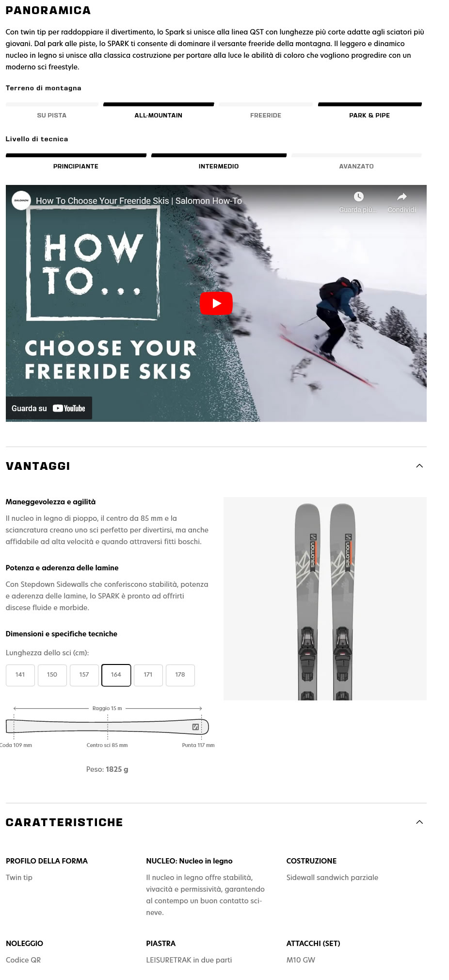Screen dimensions: 449x980
Task: Collapse the Caratteristiche section chevron
Action: pyautogui.click(x=420, y=822)
